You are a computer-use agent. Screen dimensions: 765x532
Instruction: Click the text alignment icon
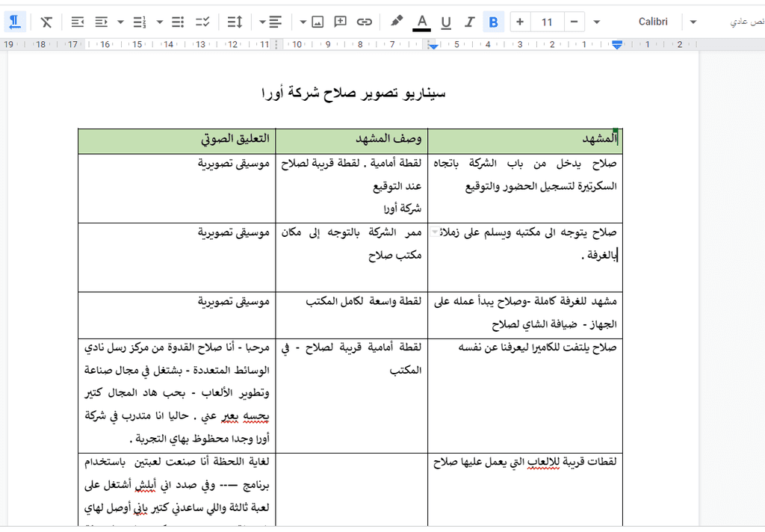pyautogui.click(x=276, y=22)
